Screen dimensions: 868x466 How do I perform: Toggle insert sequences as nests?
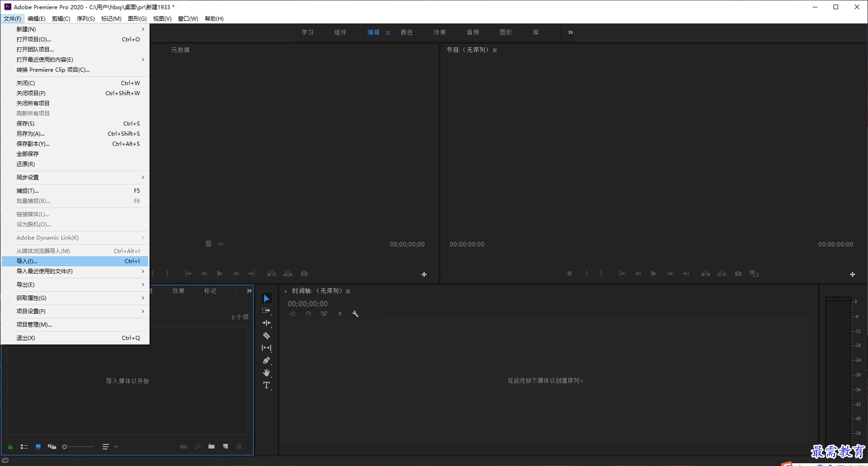[293, 314]
